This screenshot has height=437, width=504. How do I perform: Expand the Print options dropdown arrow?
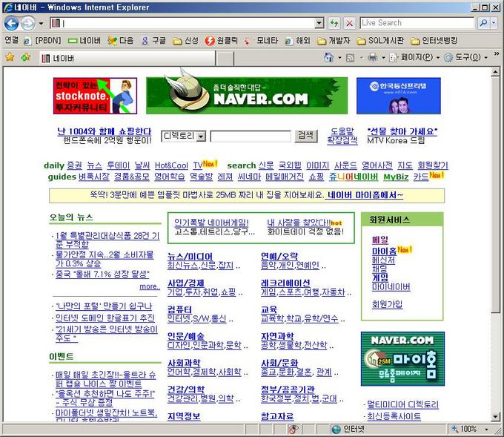click(x=383, y=58)
